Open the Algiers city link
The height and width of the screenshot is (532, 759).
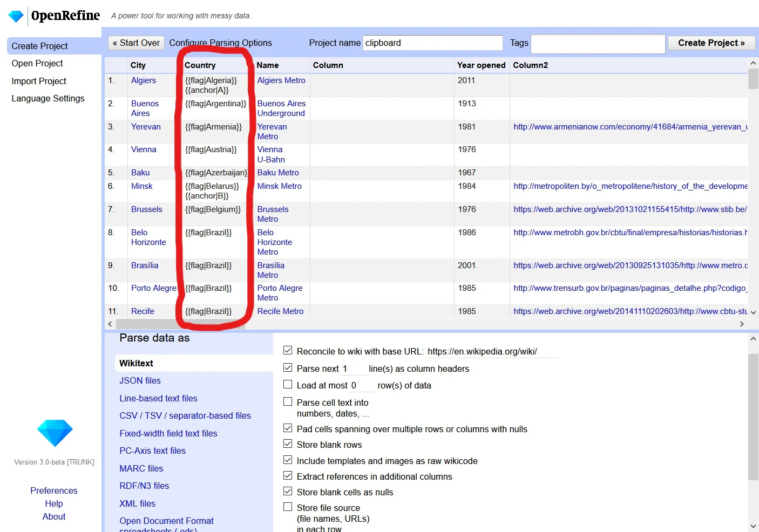pos(144,80)
